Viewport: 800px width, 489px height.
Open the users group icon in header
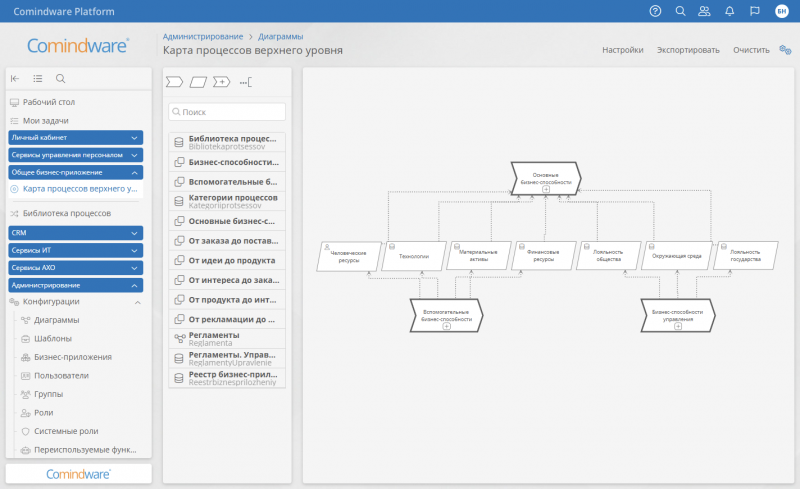(x=705, y=11)
